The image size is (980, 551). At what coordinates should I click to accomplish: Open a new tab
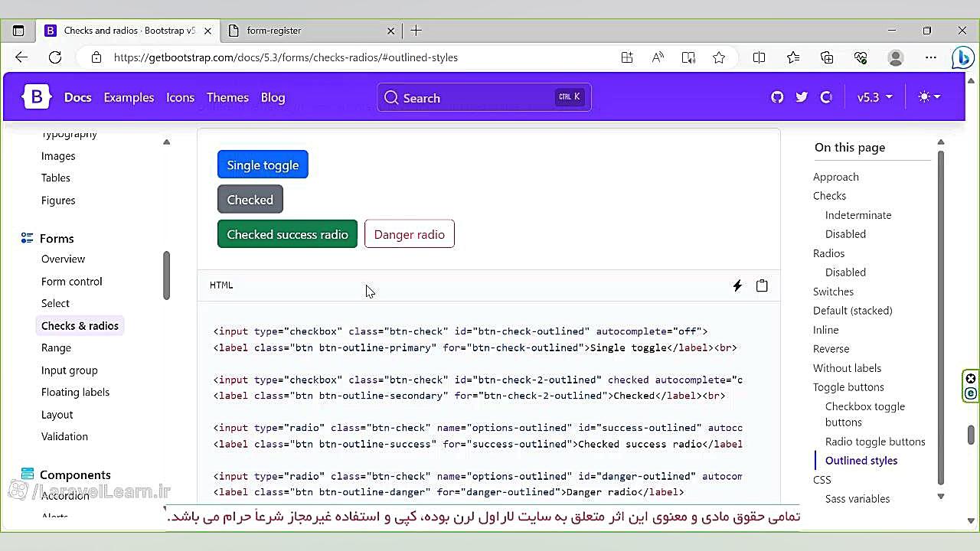(416, 31)
